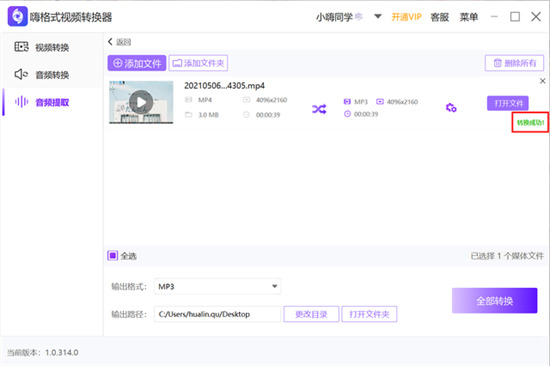Expand the account dropdown arrow by 小嗨同学

(x=378, y=16)
